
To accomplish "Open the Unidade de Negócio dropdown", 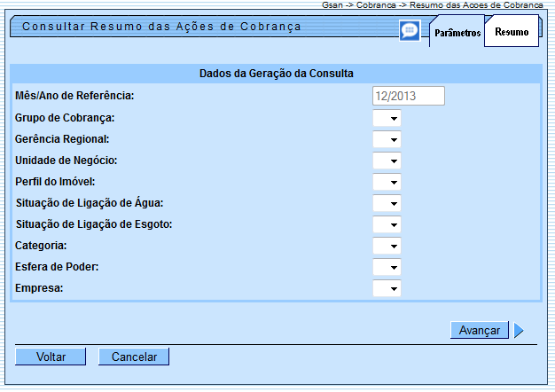I will pyautogui.click(x=387, y=161).
